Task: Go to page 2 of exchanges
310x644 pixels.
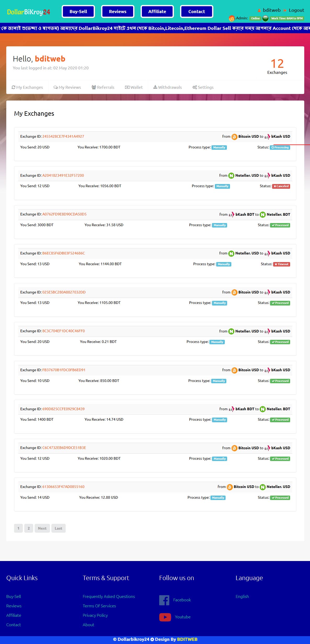Action: [29, 528]
